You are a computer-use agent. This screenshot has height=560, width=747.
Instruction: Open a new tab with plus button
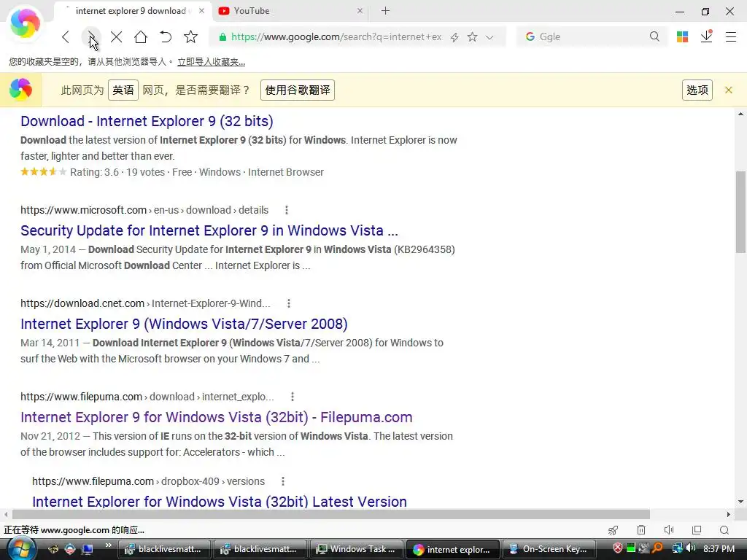pos(385,10)
